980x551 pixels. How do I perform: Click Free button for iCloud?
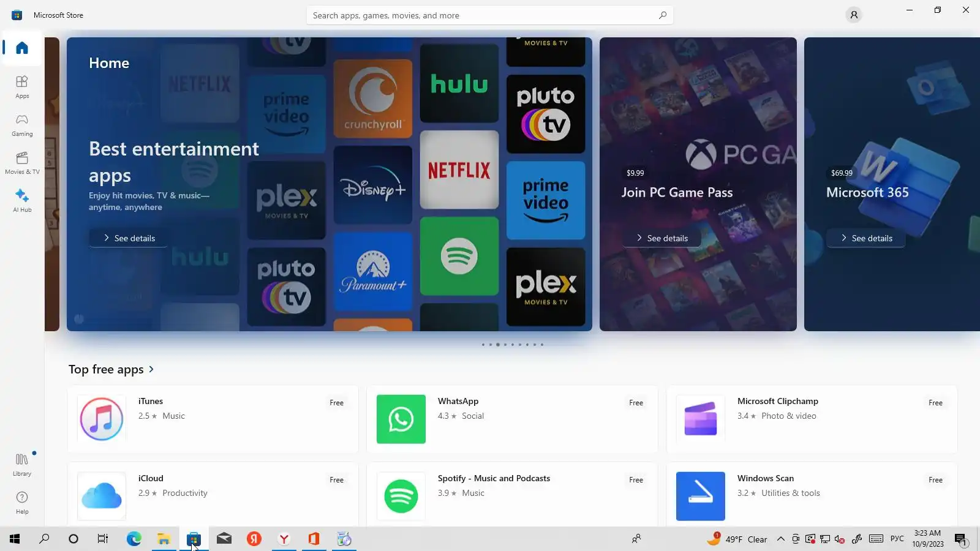click(337, 480)
